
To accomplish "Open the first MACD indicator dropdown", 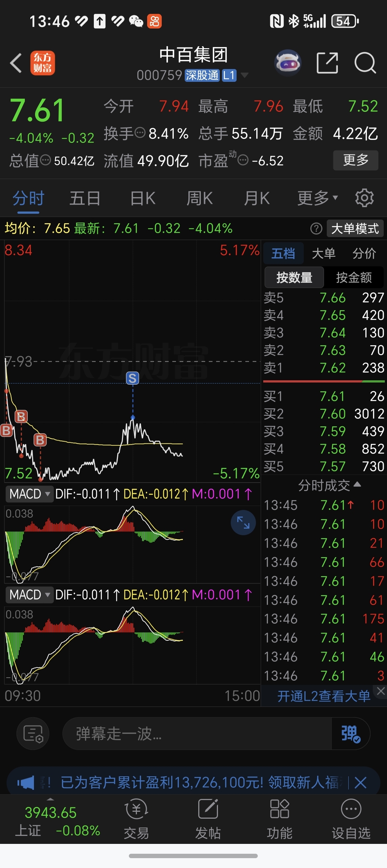I will tap(30, 494).
